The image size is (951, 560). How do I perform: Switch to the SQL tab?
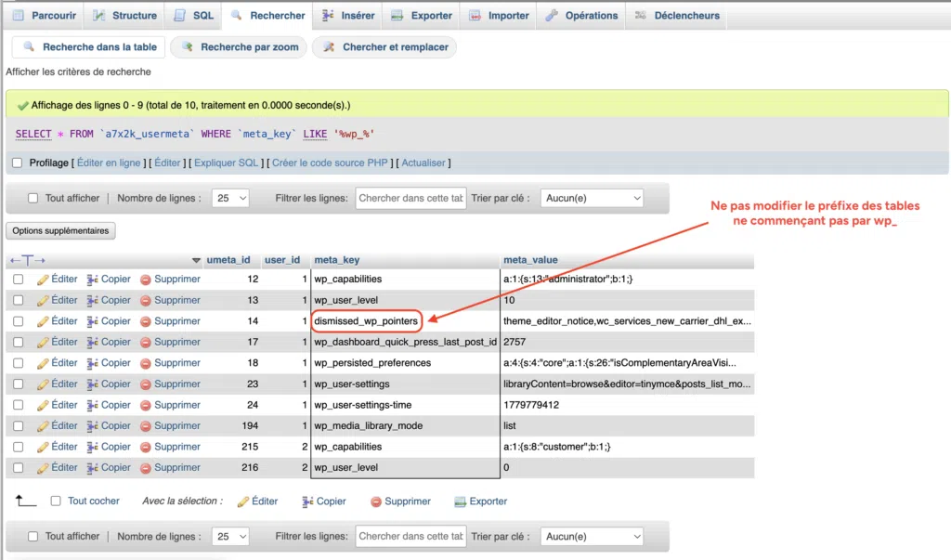193,15
